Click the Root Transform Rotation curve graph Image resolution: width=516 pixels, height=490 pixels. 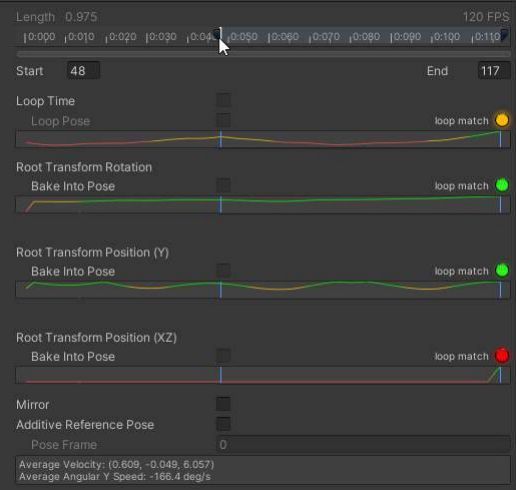(263, 204)
